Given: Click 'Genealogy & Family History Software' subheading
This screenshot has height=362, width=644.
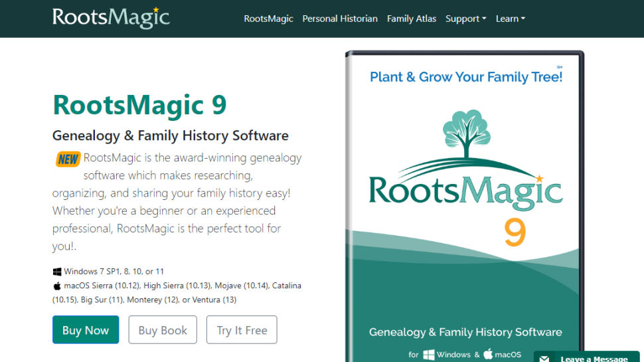Looking at the screenshot, I should click(171, 136).
